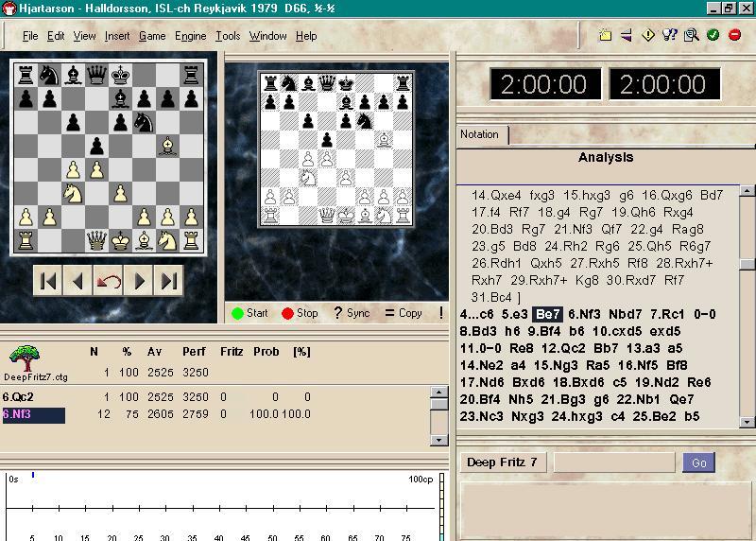Click the Sync option
This screenshot has width=756, height=541.
click(x=352, y=313)
